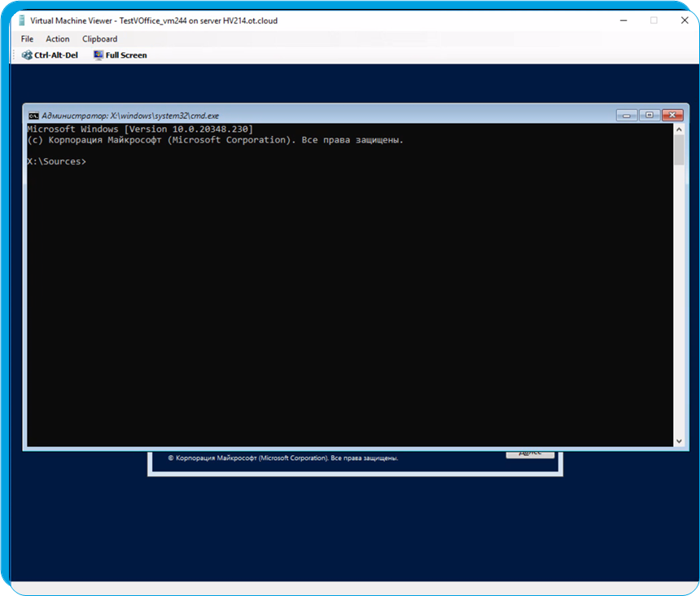This screenshot has width=700, height=596.
Task: Open the File menu
Action: click(x=27, y=39)
